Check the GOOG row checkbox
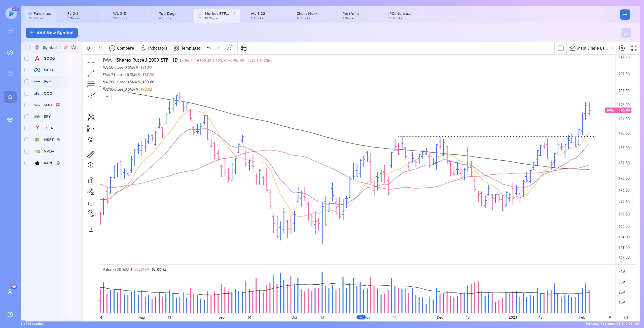 (27, 58)
